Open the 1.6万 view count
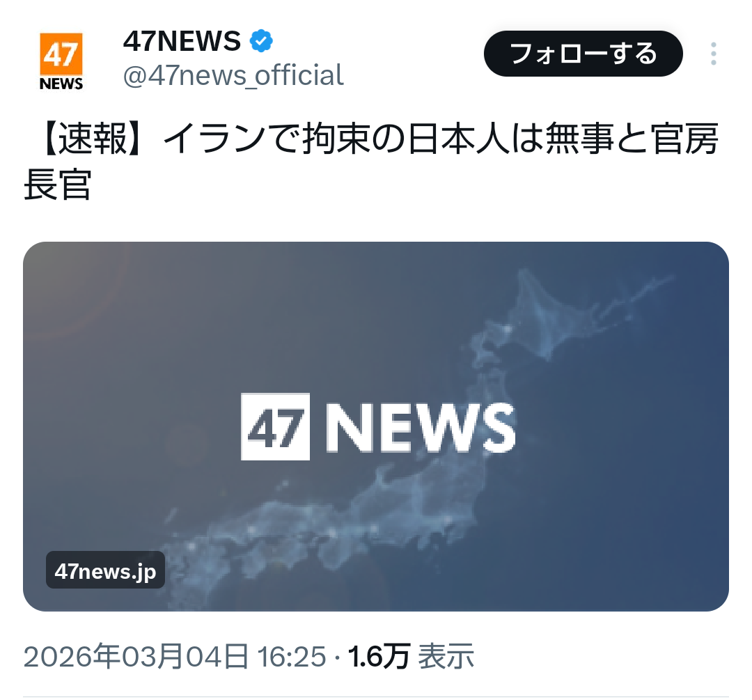The height and width of the screenshot is (700, 752). point(379,656)
